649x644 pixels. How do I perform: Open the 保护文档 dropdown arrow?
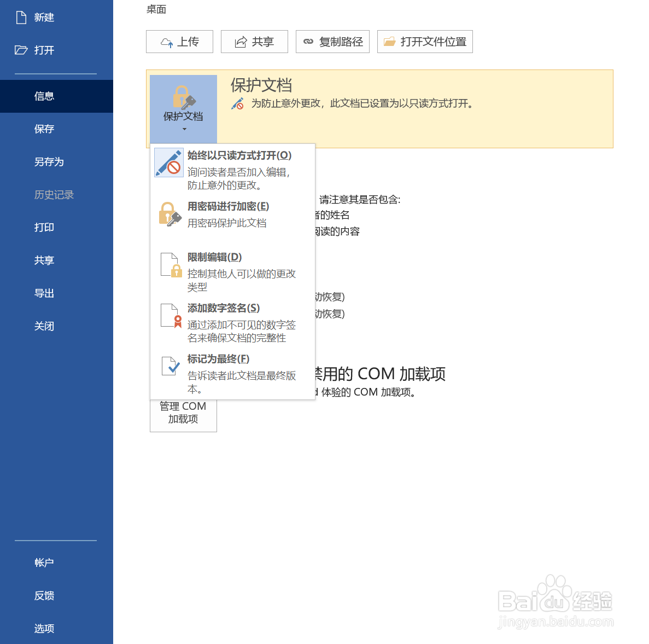pyautogui.click(x=183, y=130)
